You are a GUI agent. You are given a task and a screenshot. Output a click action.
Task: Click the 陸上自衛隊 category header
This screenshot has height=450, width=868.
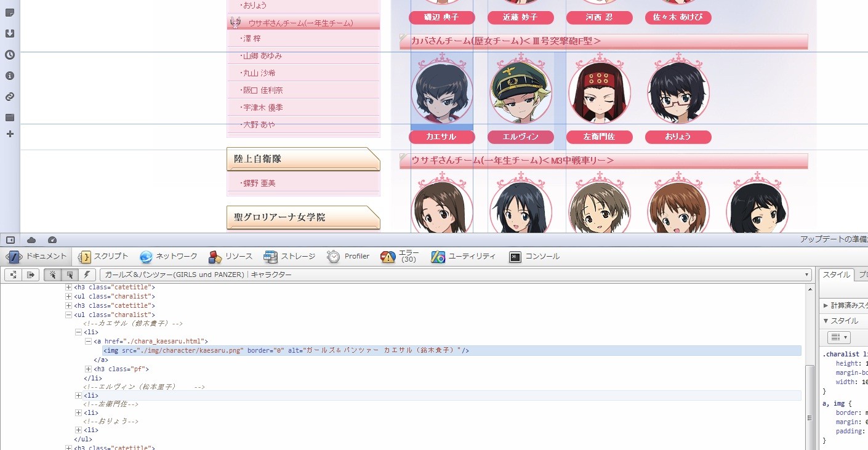tap(303, 159)
